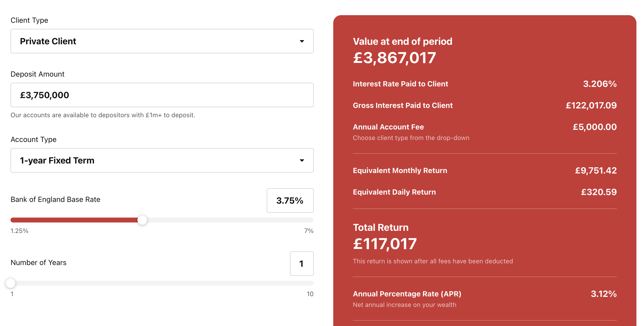Click the Deposit Amount input field
644x326 pixels.
162,95
